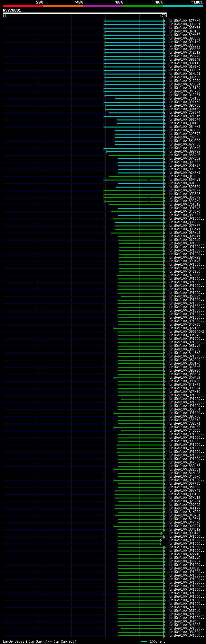Open hit UniRef100_Q6PA85
This screenshot has width=206, height=644.
coord(185,483)
